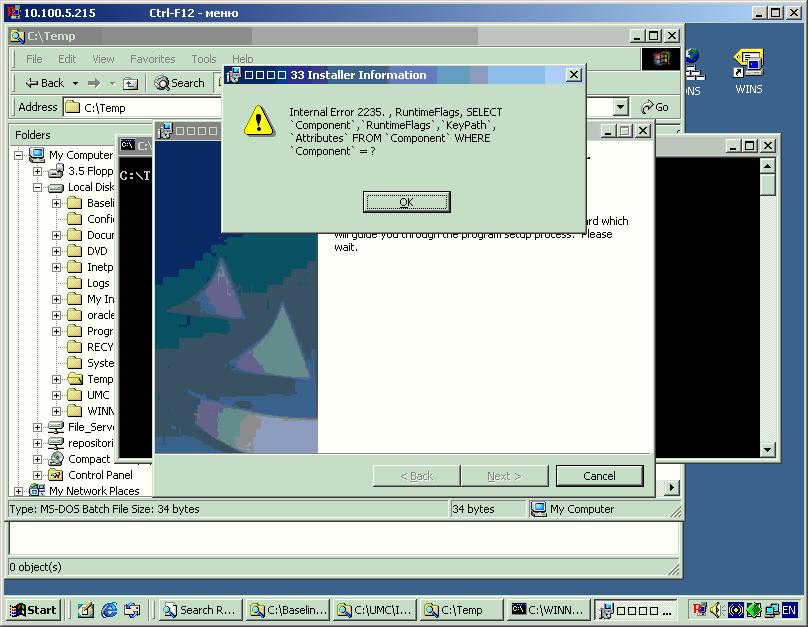Click OK in the Installer error dialog

click(x=406, y=202)
